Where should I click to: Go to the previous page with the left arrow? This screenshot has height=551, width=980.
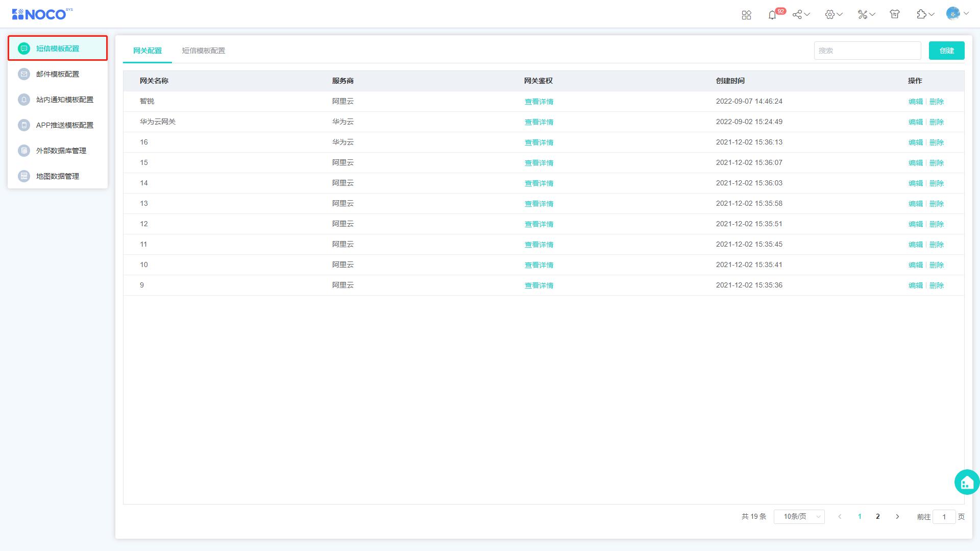click(x=840, y=517)
